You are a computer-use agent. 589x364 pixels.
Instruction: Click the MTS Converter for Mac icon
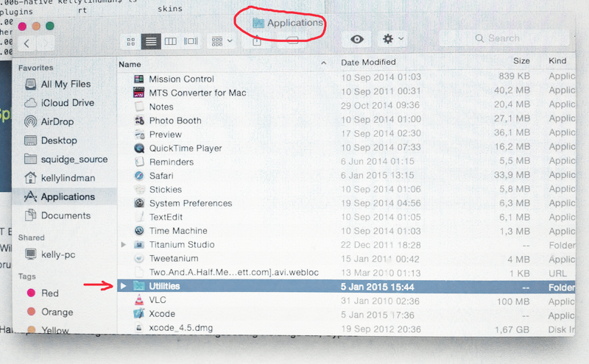coord(139,93)
